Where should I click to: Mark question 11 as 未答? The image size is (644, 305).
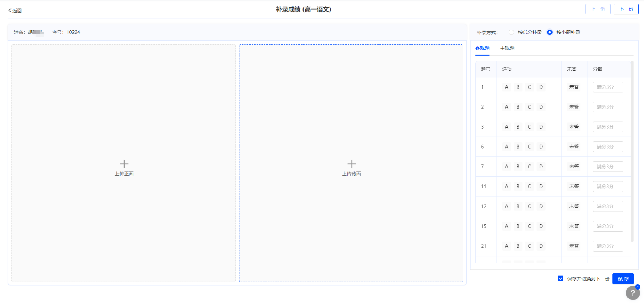click(574, 186)
